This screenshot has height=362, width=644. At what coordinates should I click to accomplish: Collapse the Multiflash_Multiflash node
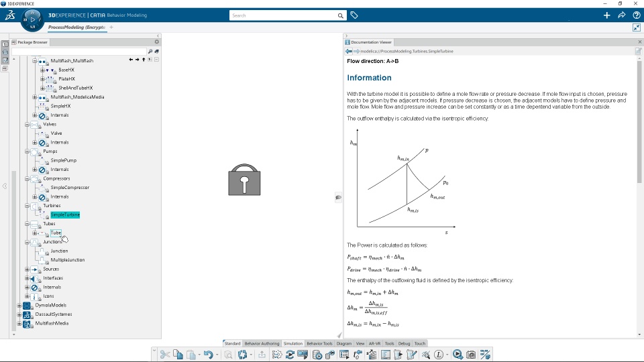(x=35, y=61)
